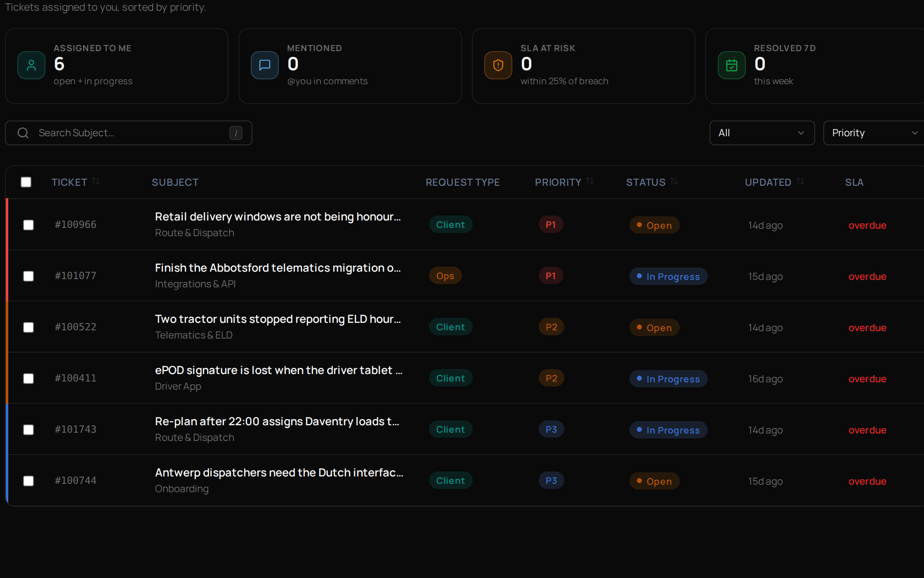
Task: Open the Mentioned stat card
Action: pyautogui.click(x=350, y=66)
